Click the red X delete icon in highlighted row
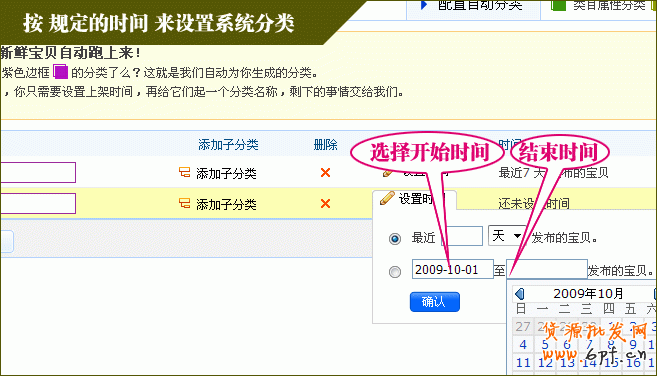The width and height of the screenshot is (657, 376). pos(325,204)
